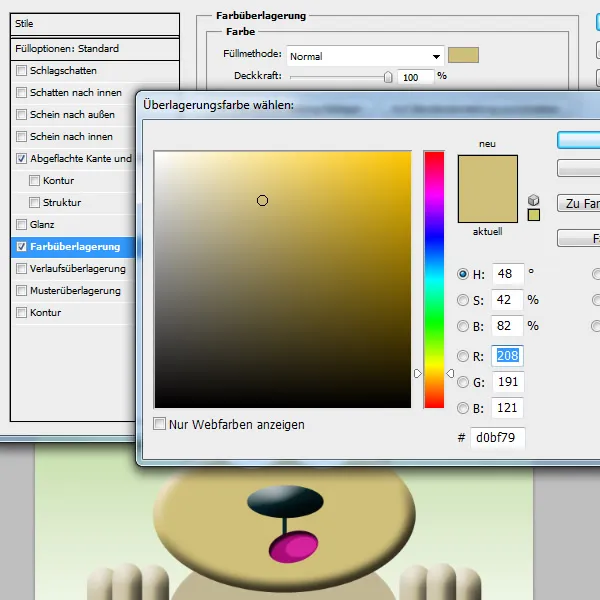Click the G value field showing 191
This screenshot has height=600, width=600.
click(508, 382)
